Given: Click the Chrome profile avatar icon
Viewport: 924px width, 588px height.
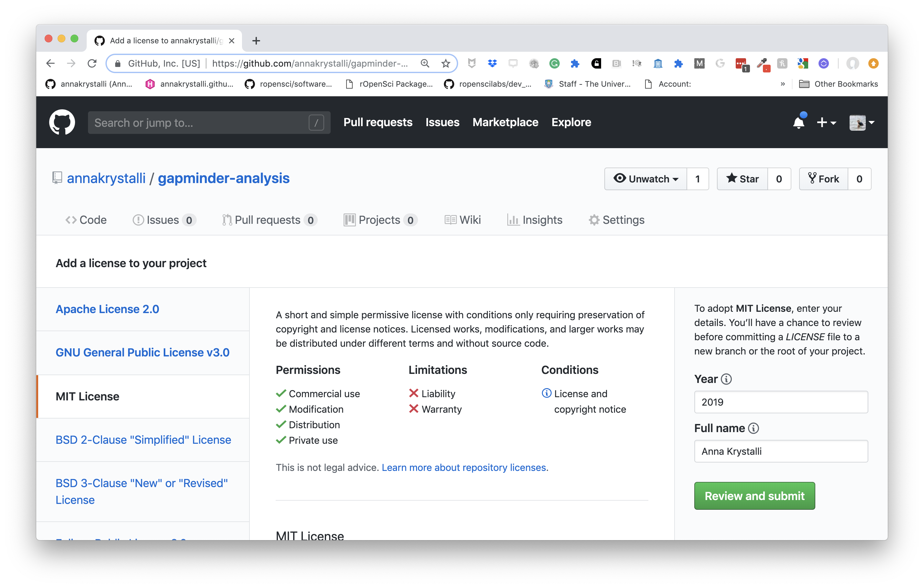Looking at the screenshot, I should click(x=852, y=63).
